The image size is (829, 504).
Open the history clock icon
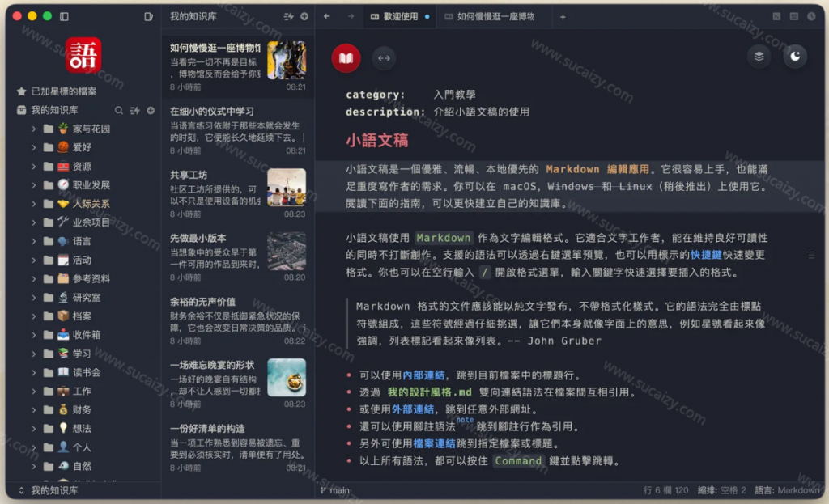(x=811, y=16)
